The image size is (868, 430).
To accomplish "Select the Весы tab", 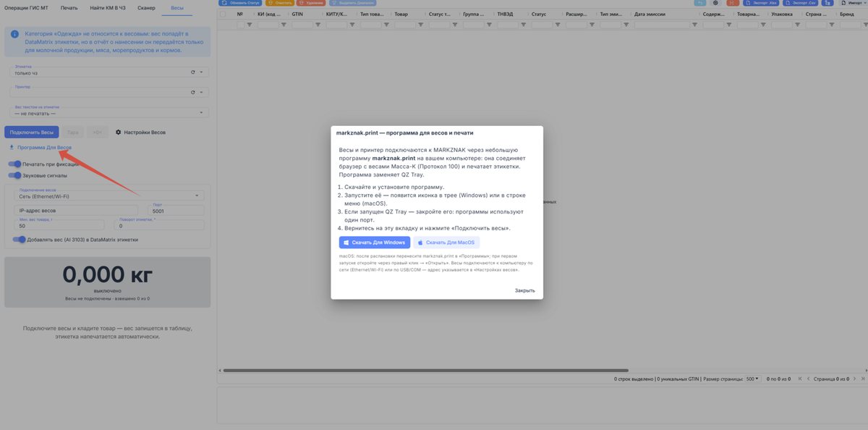I will [177, 7].
